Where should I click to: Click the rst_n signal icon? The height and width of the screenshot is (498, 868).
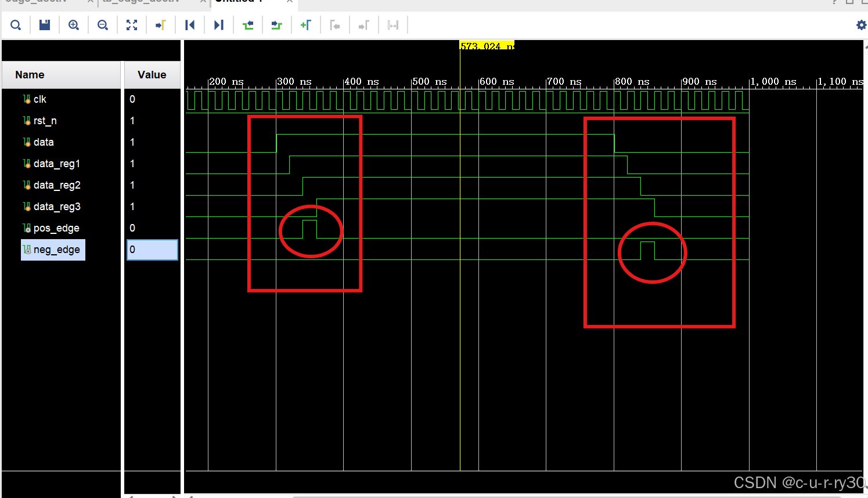27,121
